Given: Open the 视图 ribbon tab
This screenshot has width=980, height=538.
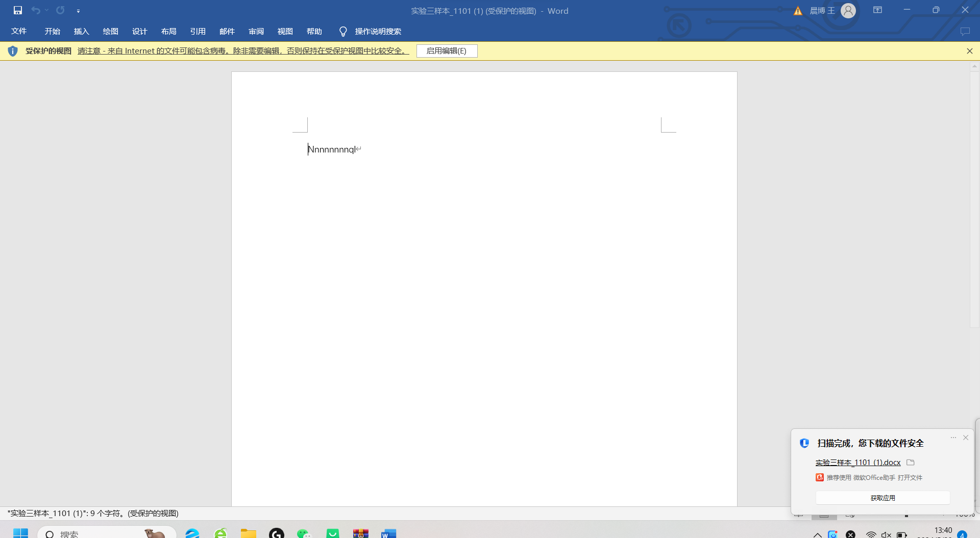Looking at the screenshot, I should tap(285, 31).
